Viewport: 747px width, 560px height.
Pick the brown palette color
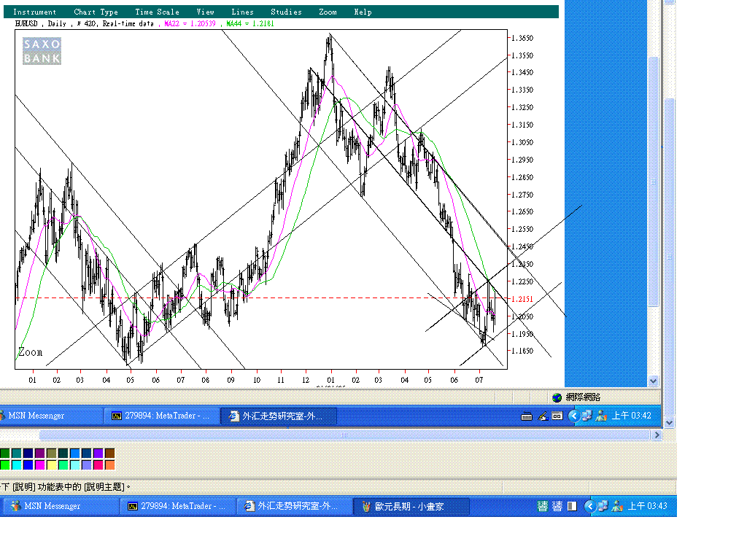tap(110, 453)
